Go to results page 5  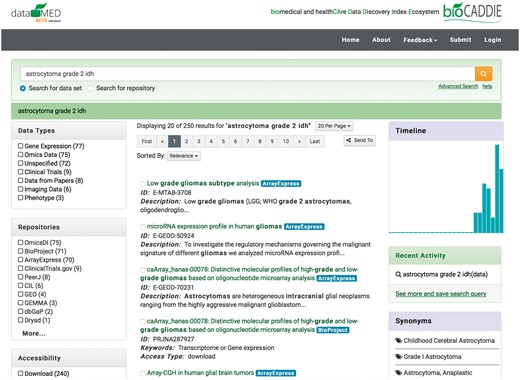point(223,141)
